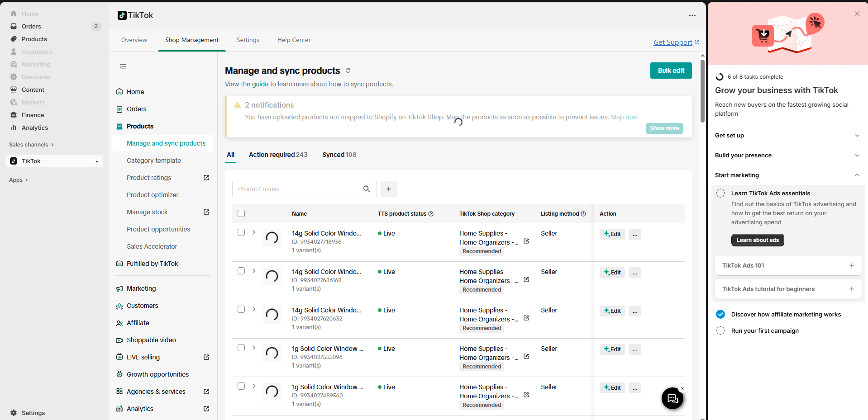Select checkbox for product ID 9934027489560
The image size is (868, 420).
pos(241,386)
